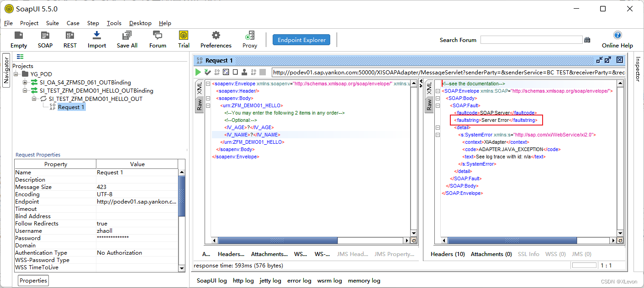
Task: Click the add assertion to TestCase icon
Action: pyautogui.click(x=207, y=72)
